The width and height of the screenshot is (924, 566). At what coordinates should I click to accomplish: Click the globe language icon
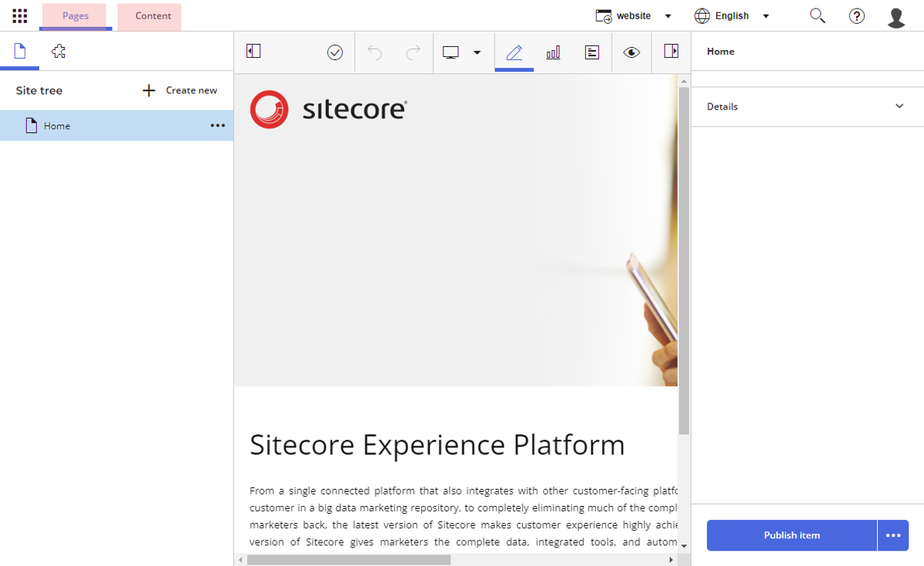[701, 16]
